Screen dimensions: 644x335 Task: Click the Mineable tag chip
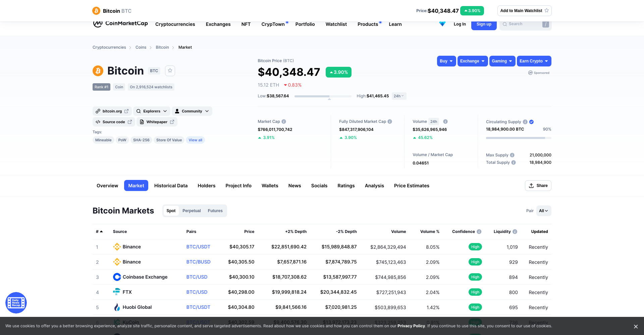click(103, 140)
